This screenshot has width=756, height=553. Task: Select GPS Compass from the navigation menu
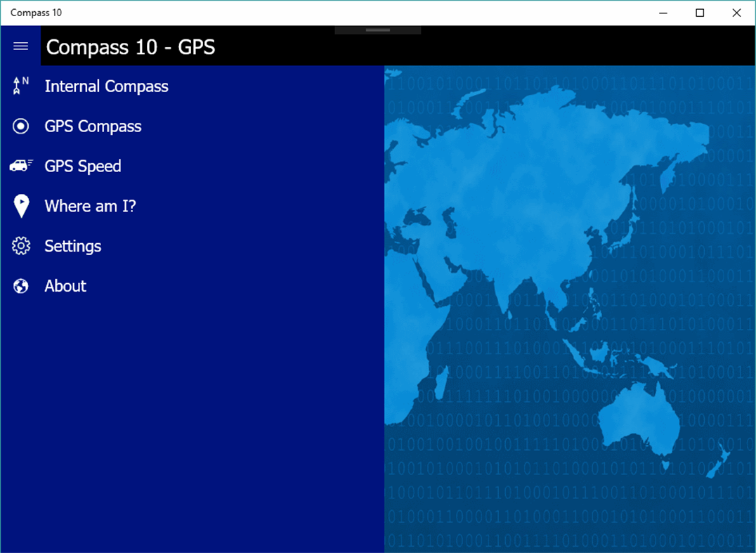(x=93, y=126)
